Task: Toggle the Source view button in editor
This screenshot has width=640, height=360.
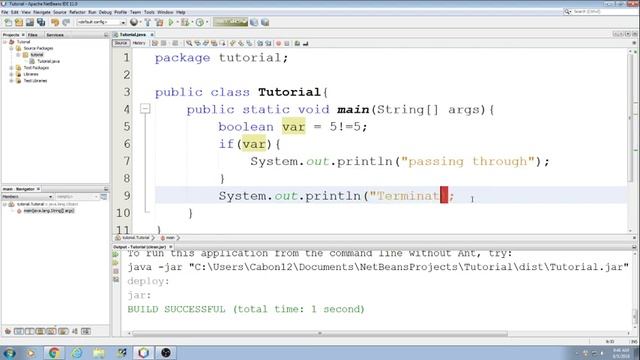Action: [121, 43]
